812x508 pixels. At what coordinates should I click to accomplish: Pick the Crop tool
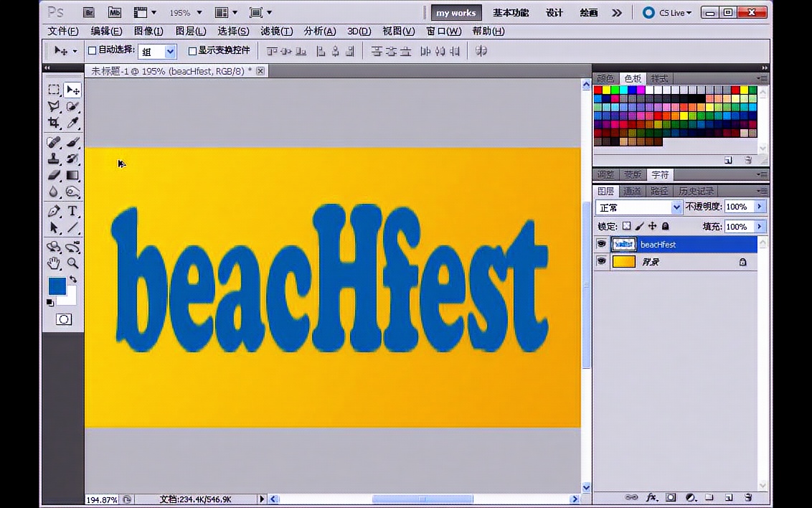pyautogui.click(x=54, y=123)
